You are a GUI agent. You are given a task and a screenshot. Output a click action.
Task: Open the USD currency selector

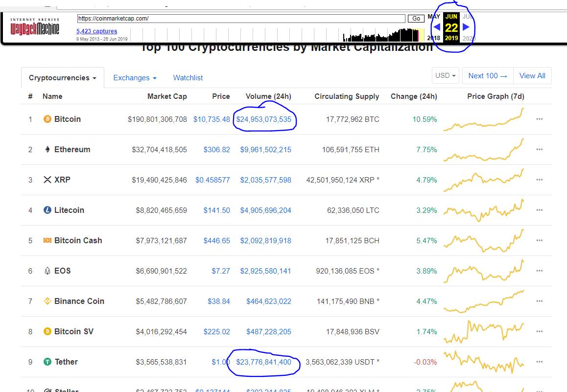[445, 75]
